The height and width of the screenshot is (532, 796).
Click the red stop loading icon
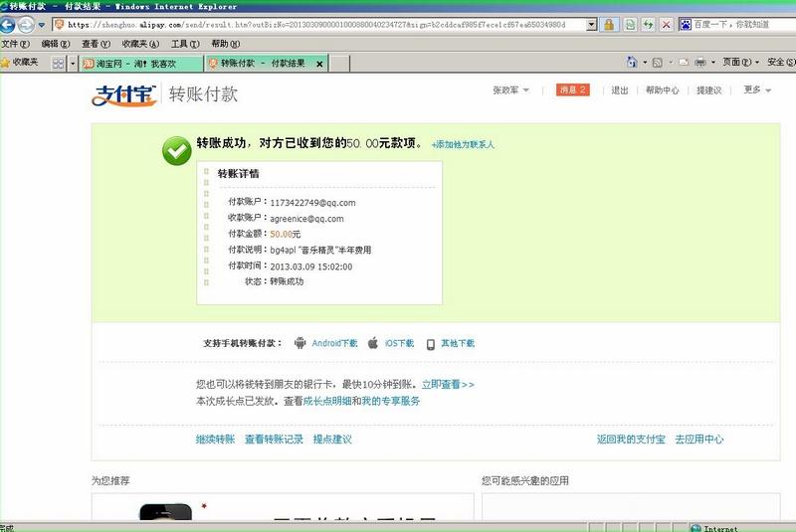[667, 24]
